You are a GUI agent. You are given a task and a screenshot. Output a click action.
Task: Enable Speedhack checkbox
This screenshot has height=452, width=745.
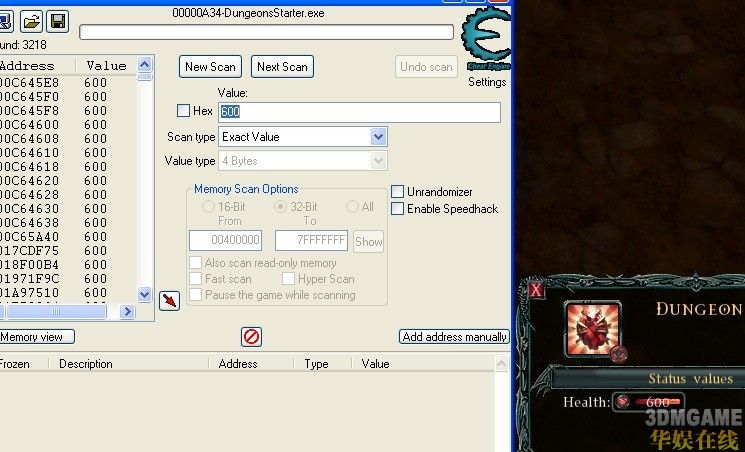(397, 209)
